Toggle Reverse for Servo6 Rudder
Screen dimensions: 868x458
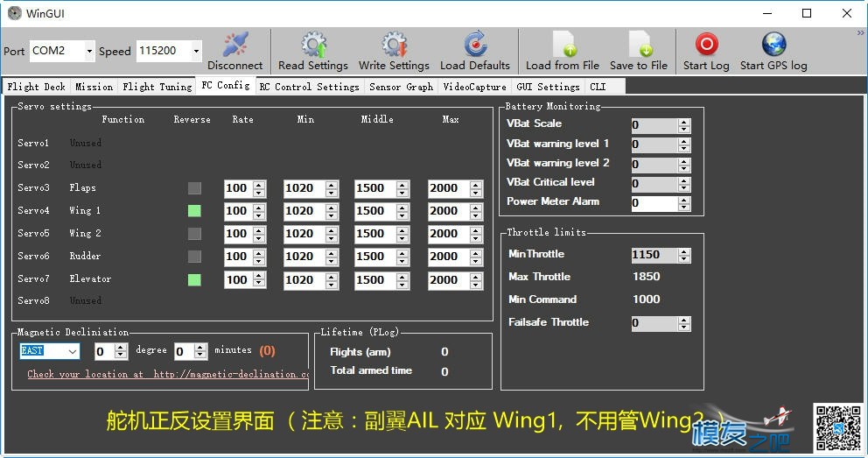[x=194, y=257]
